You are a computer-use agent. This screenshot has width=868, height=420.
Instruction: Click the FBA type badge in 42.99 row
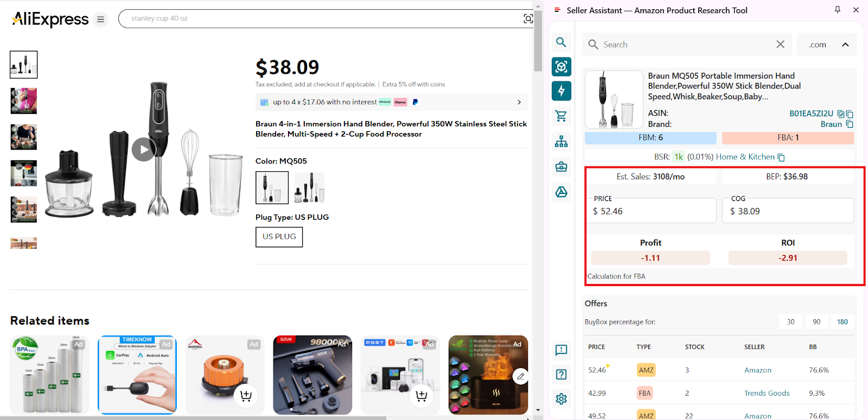[644, 393]
